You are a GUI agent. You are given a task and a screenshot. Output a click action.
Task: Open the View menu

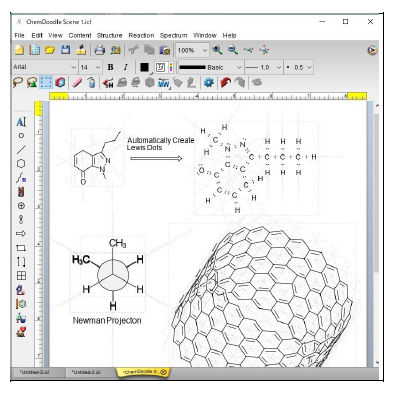point(55,35)
